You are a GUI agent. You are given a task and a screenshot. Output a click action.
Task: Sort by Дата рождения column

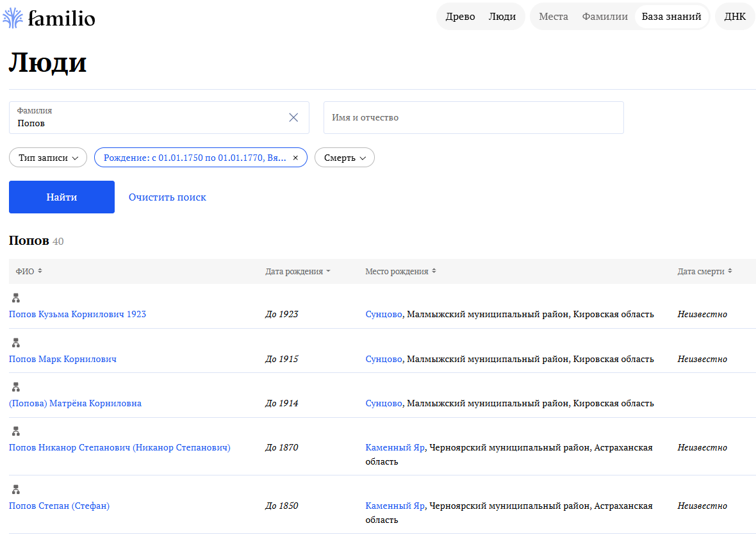click(298, 271)
